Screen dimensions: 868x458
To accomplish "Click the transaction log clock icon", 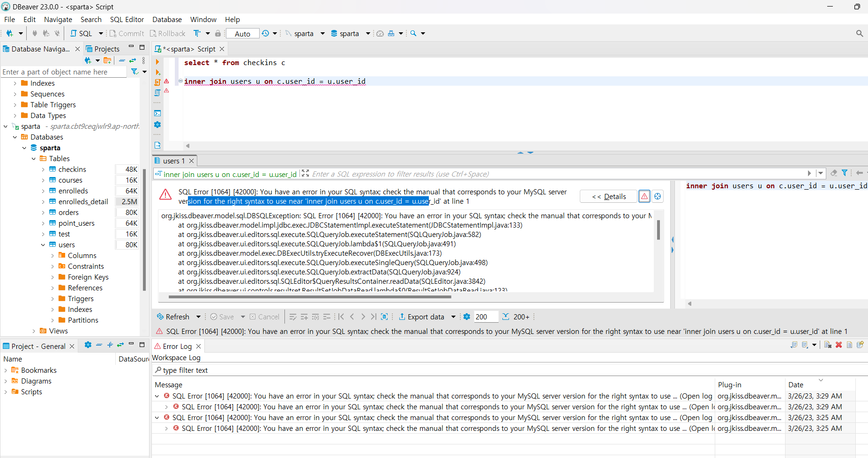I will click(x=266, y=33).
